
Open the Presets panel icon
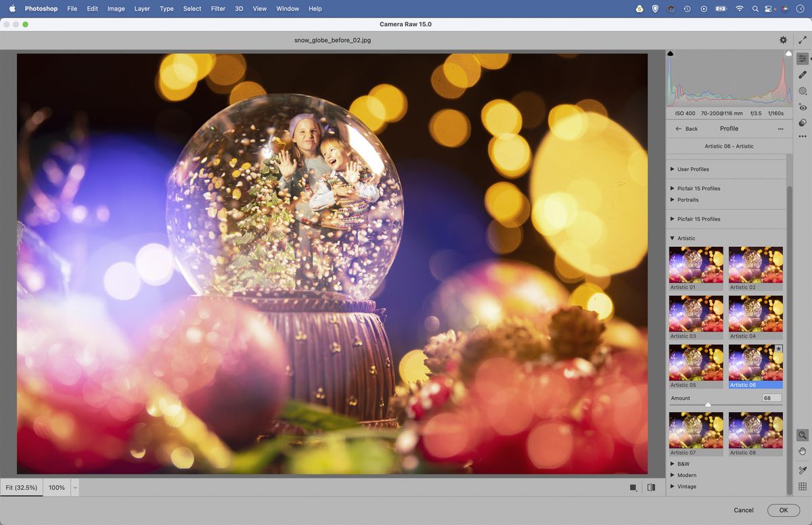point(803,123)
